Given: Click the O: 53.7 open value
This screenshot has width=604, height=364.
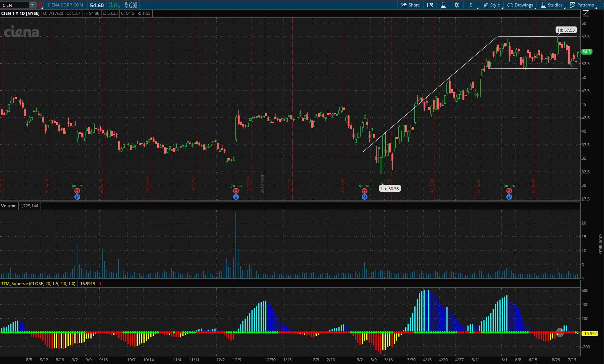Looking at the screenshot, I should pos(73,13).
